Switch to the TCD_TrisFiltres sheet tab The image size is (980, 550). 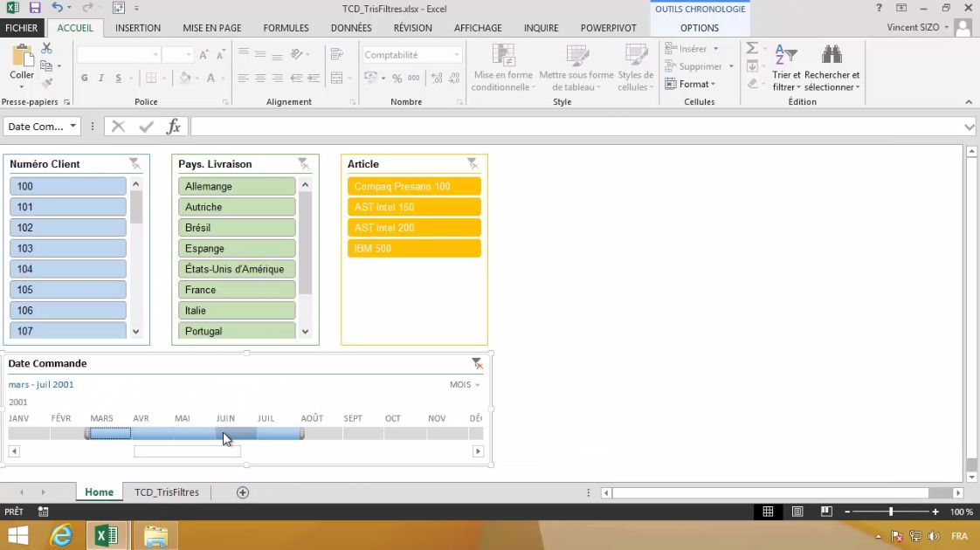coord(166,492)
